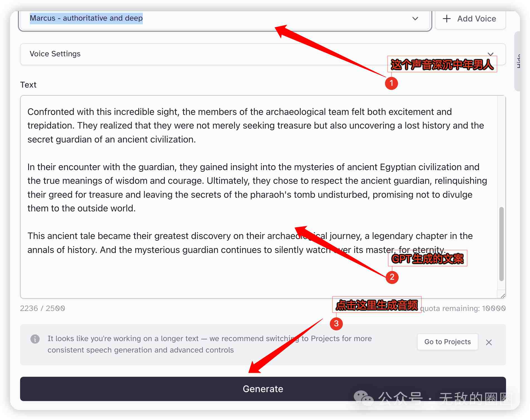This screenshot has width=530, height=420.
Task: Click the red circle marker numbered 2
Action: point(392,277)
